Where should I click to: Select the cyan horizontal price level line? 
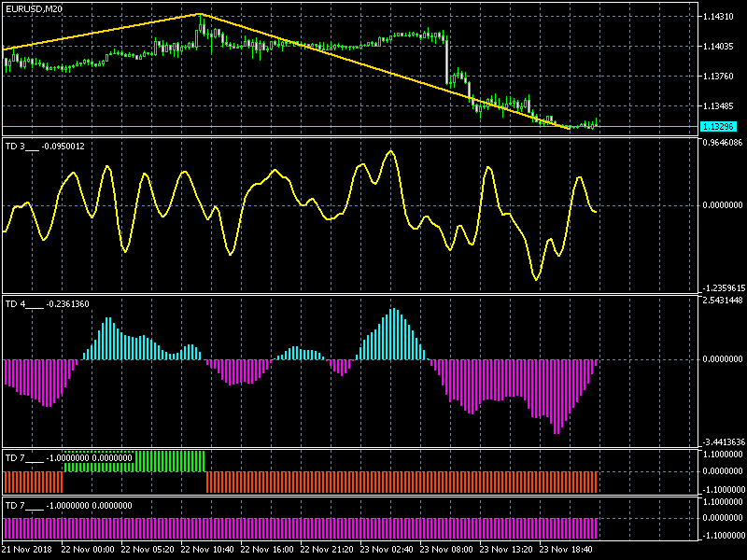coord(350,127)
